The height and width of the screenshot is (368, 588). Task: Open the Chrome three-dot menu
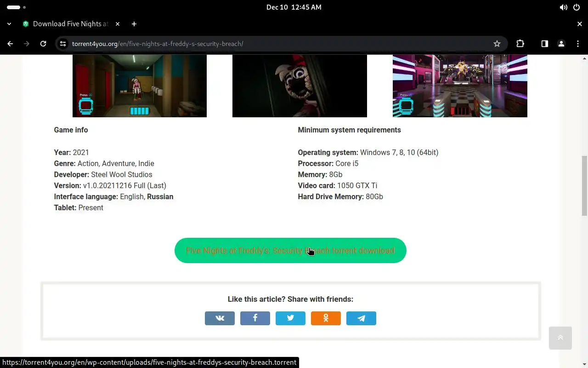pyautogui.click(x=577, y=44)
